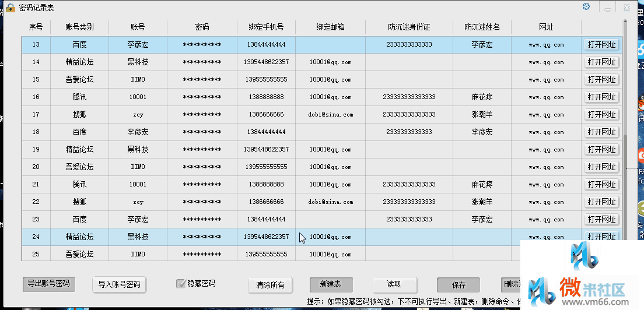Select row number 13 cell
The image size is (644, 310).
36,44
